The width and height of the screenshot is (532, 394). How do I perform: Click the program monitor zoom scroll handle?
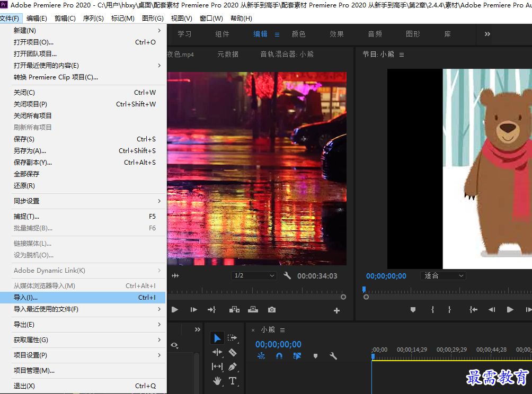point(366,297)
